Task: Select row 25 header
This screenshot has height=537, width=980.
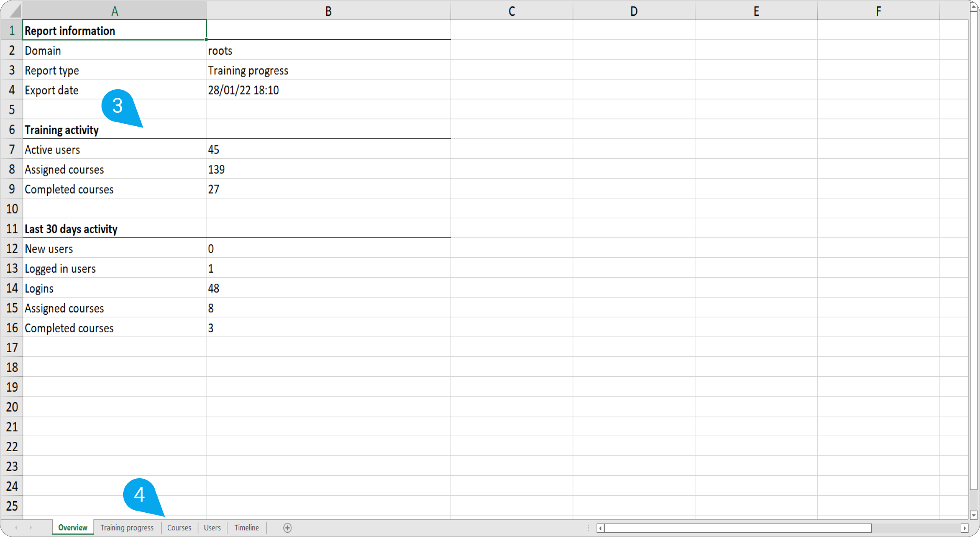Action: [12, 506]
